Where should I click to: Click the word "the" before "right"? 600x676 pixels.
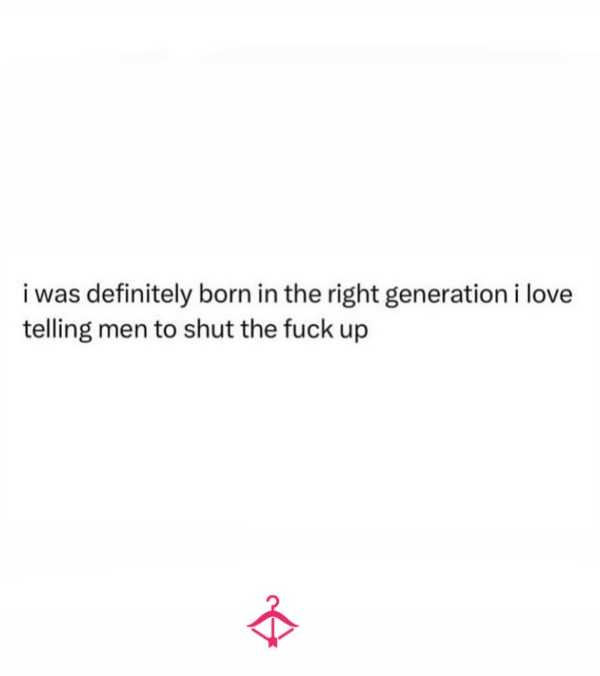tap(302, 294)
